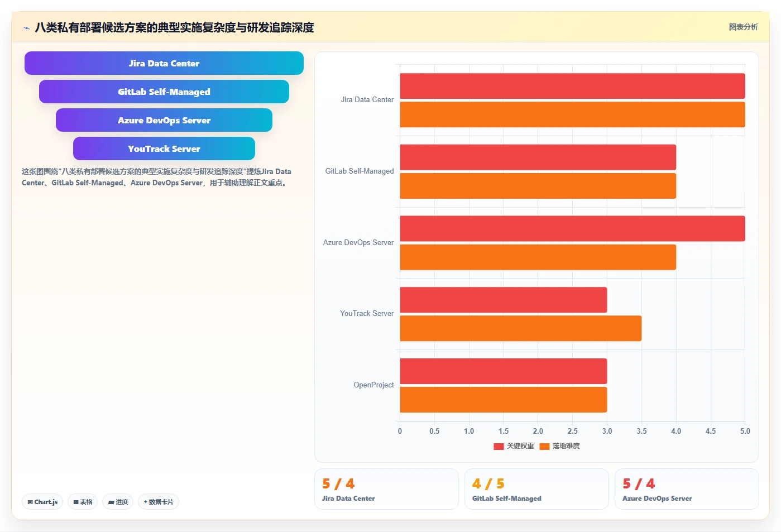Click the red bar for Azure DevOps Server
The image size is (781, 532).
[572, 228]
